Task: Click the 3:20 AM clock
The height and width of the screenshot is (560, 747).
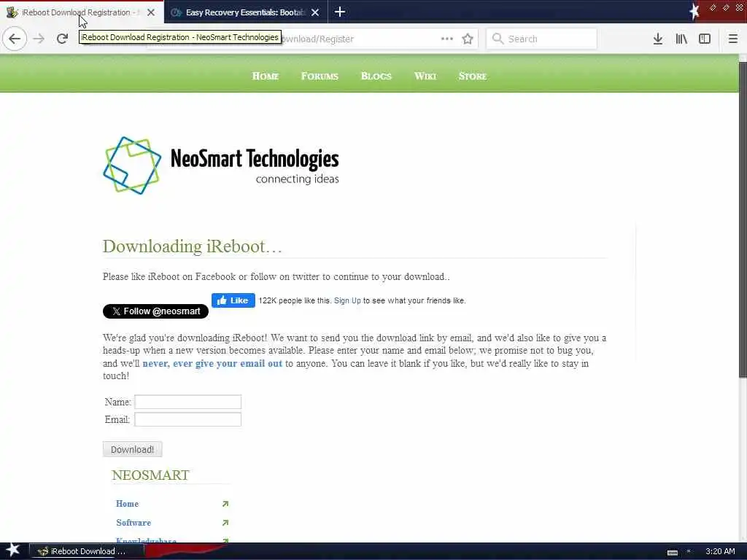Action: tap(720, 551)
